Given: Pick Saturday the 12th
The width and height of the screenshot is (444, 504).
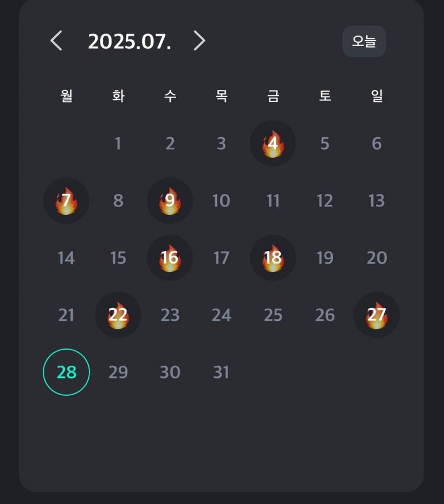Looking at the screenshot, I should click(x=325, y=200).
